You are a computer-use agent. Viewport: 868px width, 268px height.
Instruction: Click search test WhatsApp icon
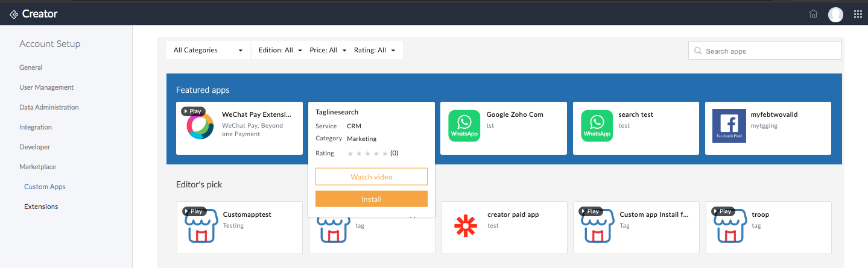coord(597,126)
